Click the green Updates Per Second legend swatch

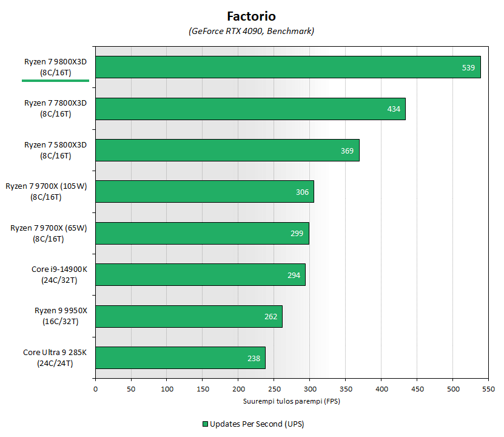pos(205,424)
